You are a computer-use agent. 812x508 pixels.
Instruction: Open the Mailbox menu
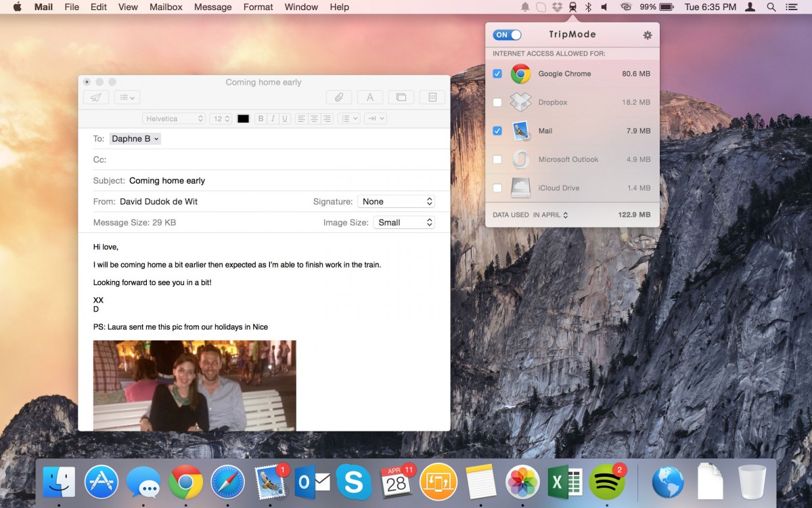pyautogui.click(x=166, y=7)
